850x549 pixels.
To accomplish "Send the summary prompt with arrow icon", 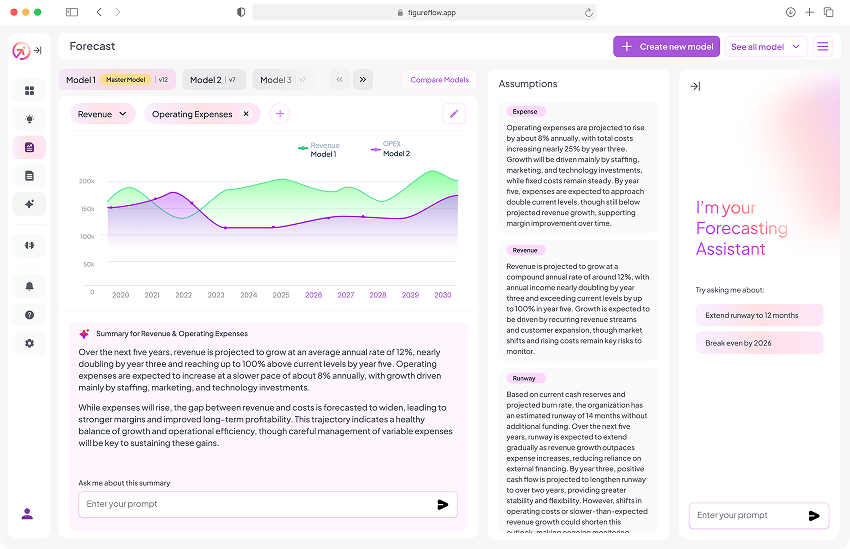I will pyautogui.click(x=442, y=505).
